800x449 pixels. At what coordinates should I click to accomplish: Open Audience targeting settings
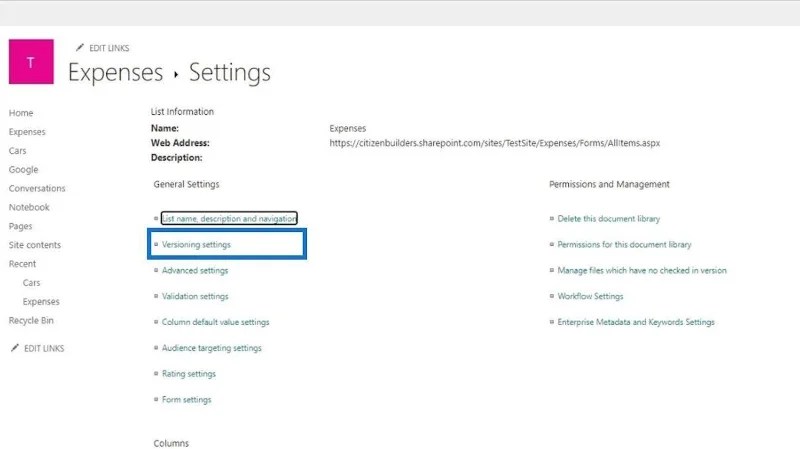click(x=212, y=348)
